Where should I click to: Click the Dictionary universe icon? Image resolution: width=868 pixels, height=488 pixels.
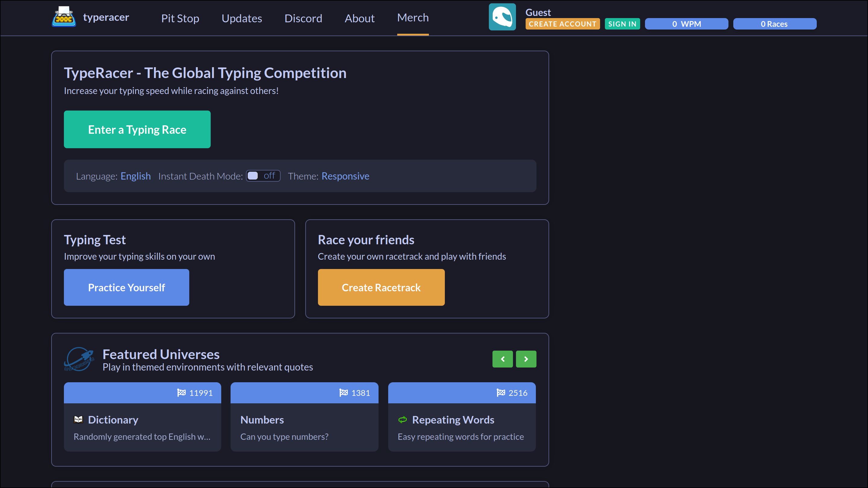(78, 420)
